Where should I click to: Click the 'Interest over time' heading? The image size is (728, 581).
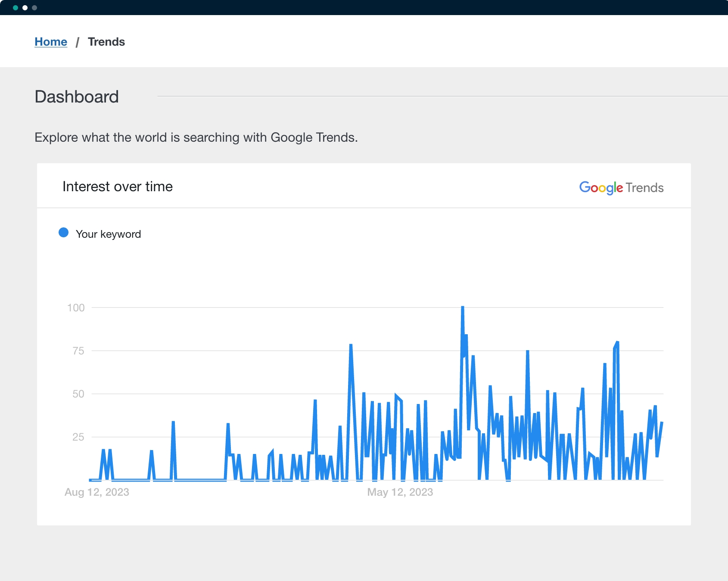pos(118,186)
